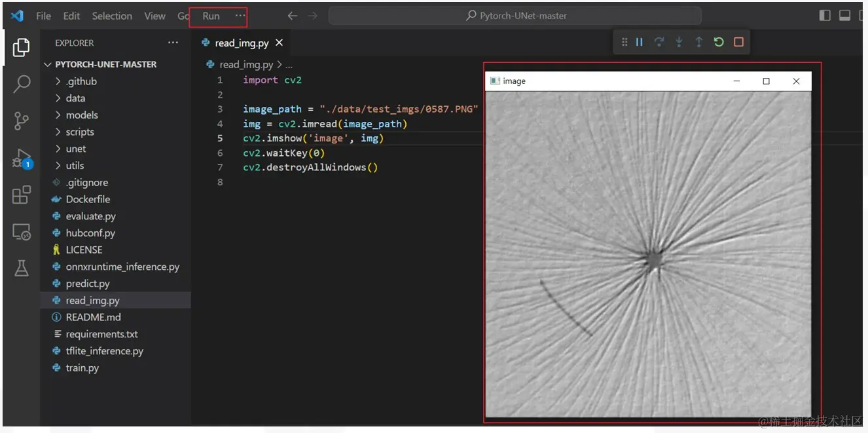
Task: Open Explorer views and more actions
Action: (x=173, y=43)
